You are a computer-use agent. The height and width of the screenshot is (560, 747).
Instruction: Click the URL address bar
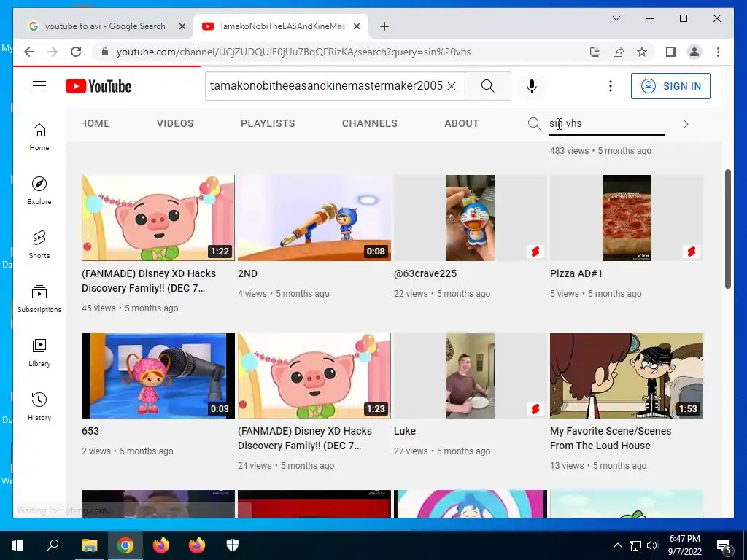click(293, 52)
